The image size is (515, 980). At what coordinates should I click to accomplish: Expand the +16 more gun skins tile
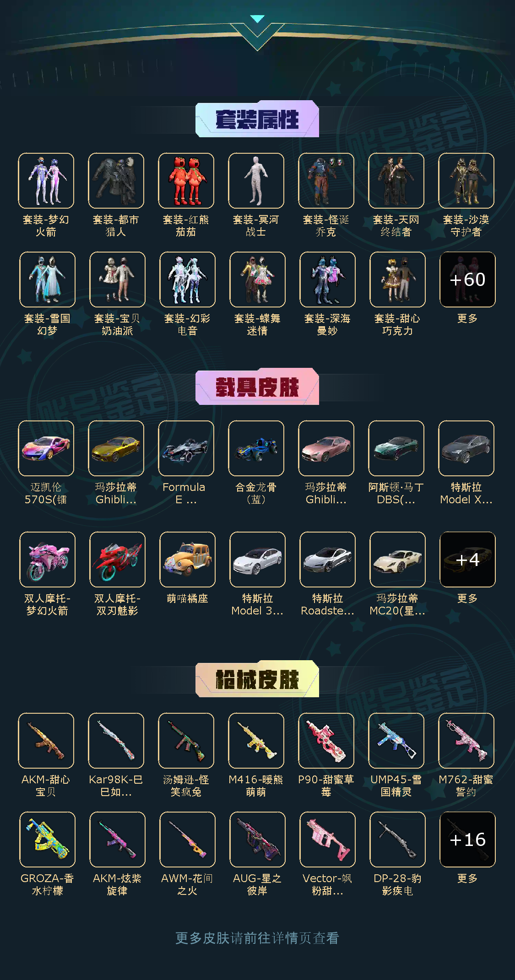click(467, 840)
